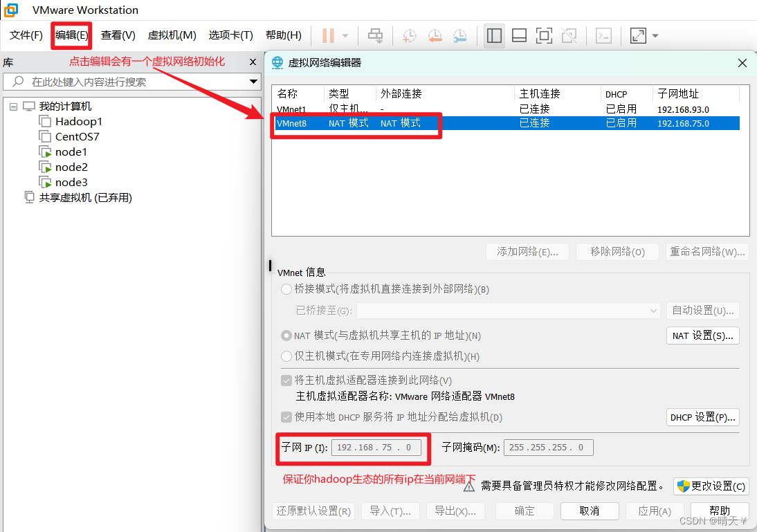This screenshot has height=532, width=757.
Task: Click the 自动设置(U)... button
Action: [703, 311]
